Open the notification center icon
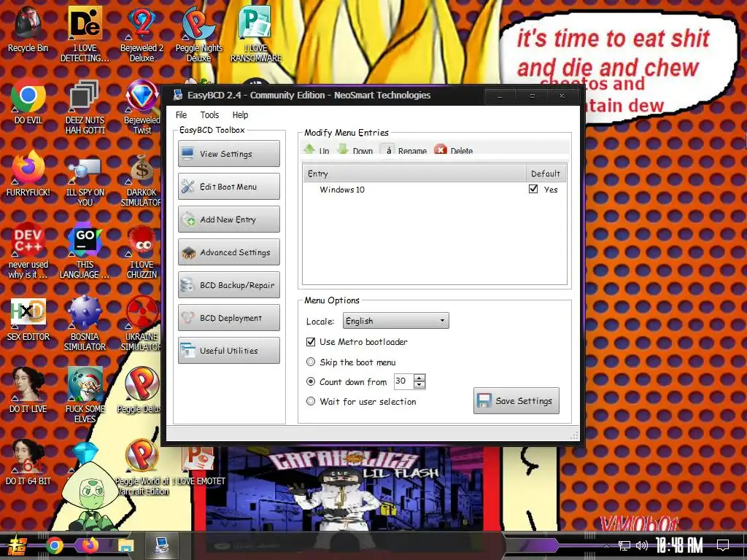 (x=723, y=545)
